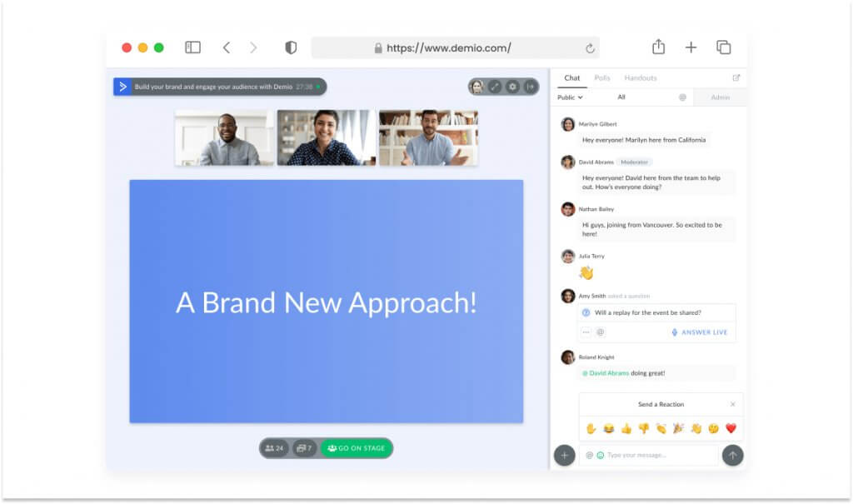Pop out the chat panel icon
This screenshot has height=504, width=853.
click(x=736, y=77)
